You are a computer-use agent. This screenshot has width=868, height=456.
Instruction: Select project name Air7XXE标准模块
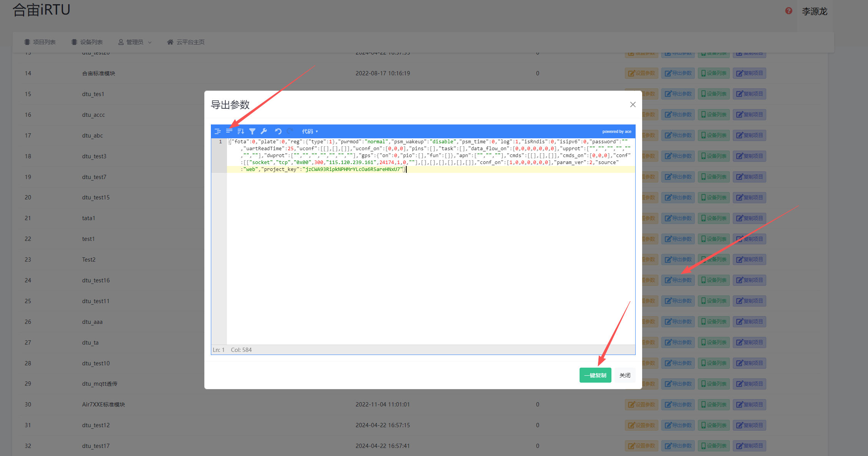[x=103, y=405]
